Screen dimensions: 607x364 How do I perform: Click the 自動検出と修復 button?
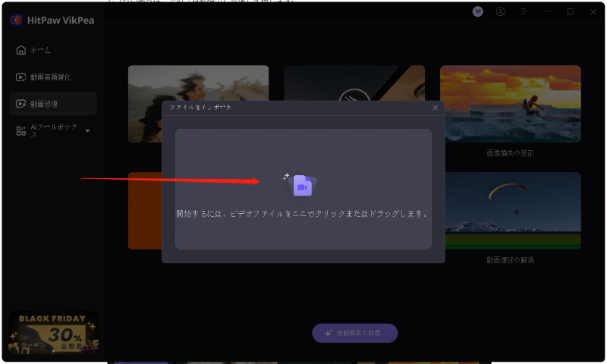pyautogui.click(x=355, y=333)
